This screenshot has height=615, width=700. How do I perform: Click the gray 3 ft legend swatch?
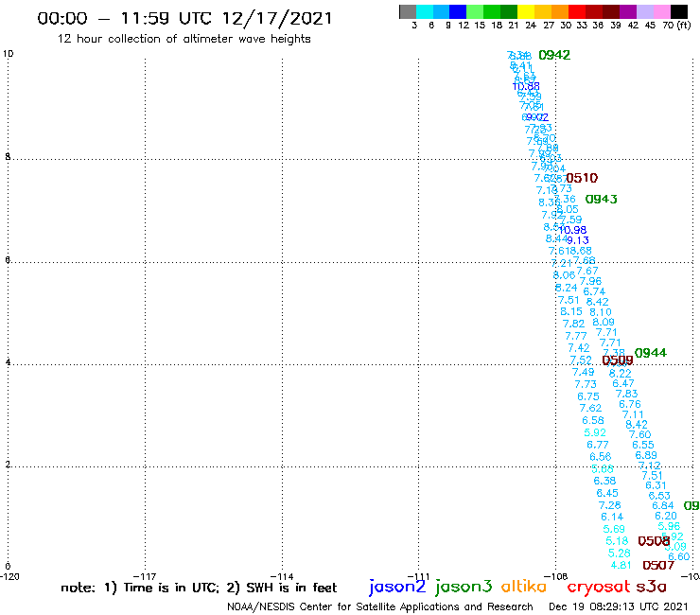point(408,11)
